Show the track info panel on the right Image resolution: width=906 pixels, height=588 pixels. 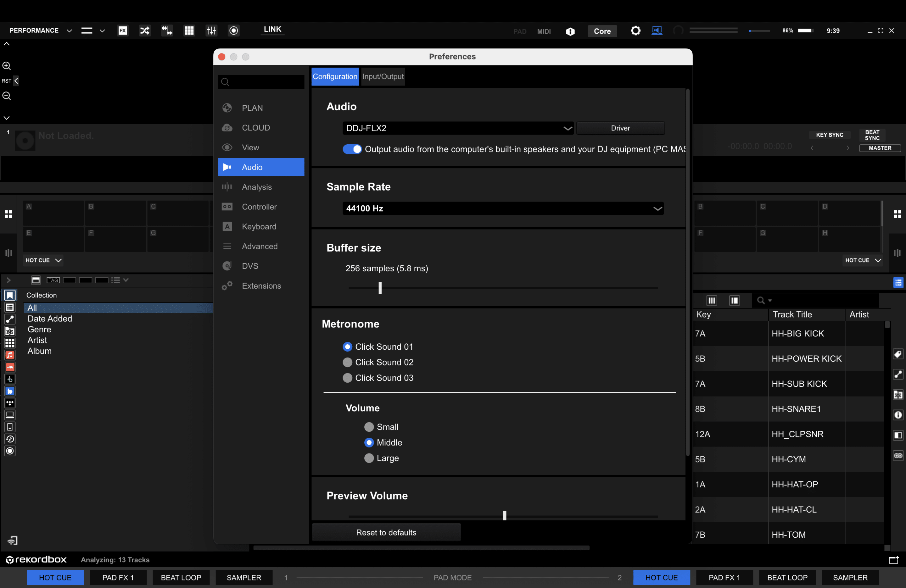click(x=898, y=415)
